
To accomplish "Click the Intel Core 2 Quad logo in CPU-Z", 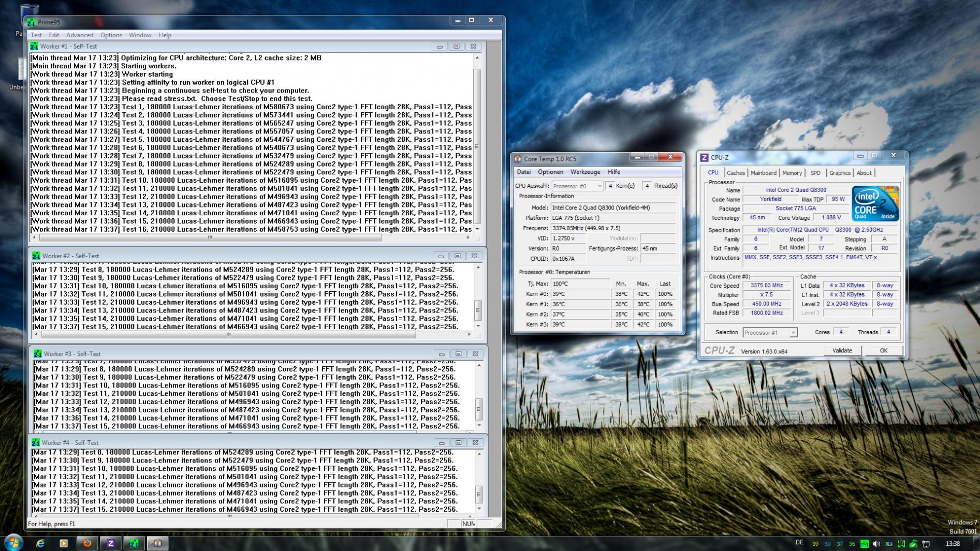I will pos(875,204).
